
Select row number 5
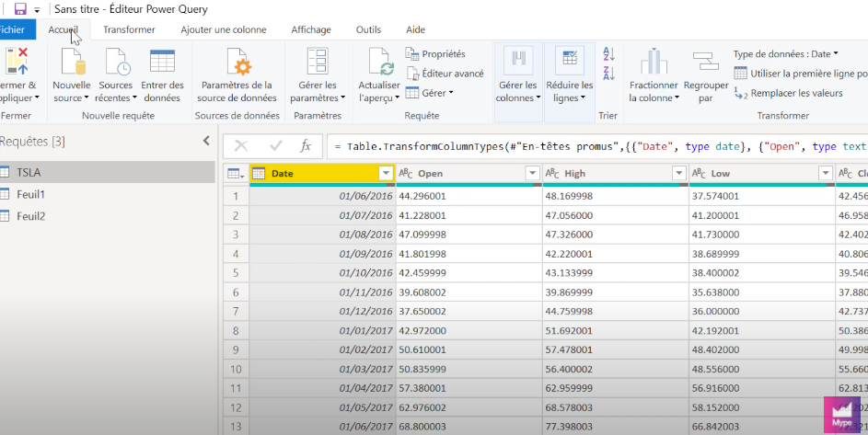tap(236, 273)
